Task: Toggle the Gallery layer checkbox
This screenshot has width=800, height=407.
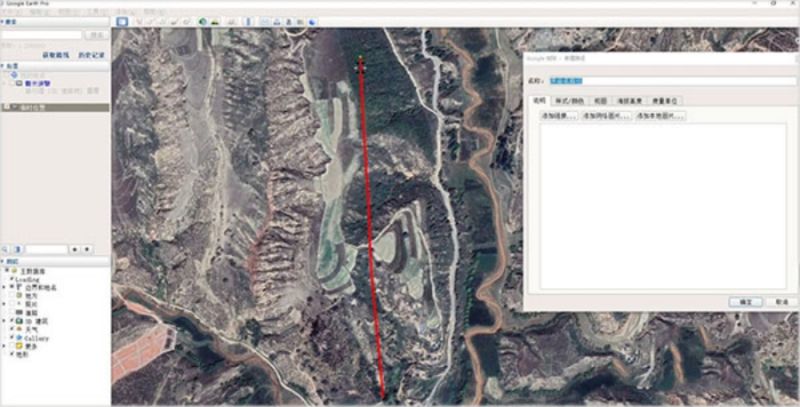Action: coord(12,337)
